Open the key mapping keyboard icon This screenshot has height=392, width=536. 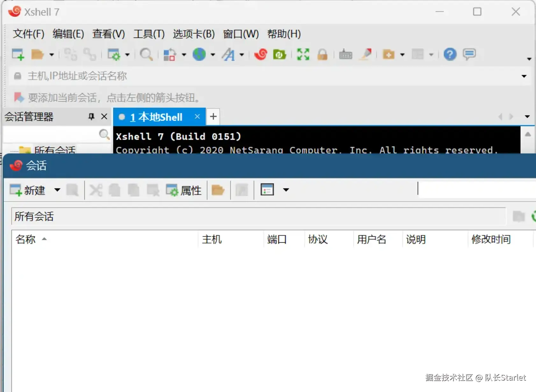click(346, 55)
